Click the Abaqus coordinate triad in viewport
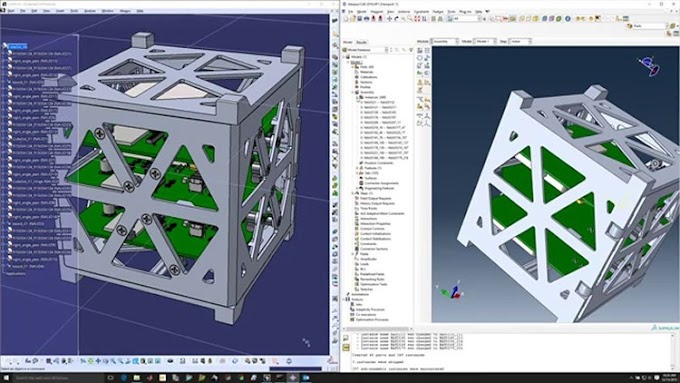The height and width of the screenshot is (383, 680). point(451,292)
